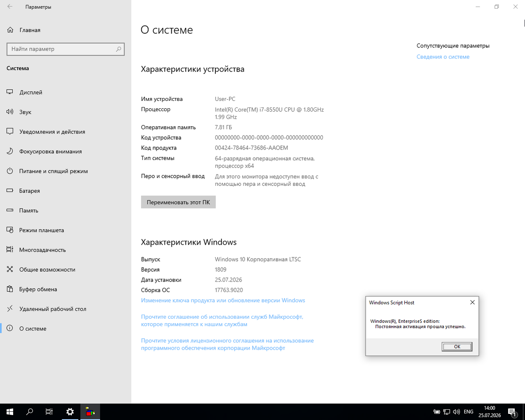This screenshot has height=420, width=525.
Task: Click the product code 00424-78464-73686-AAOEM
Action: pos(252,148)
